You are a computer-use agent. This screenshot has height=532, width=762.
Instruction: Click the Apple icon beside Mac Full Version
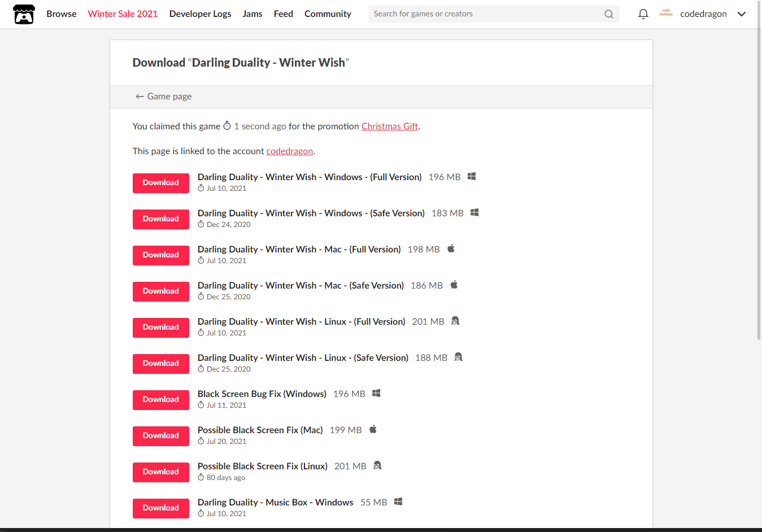coord(451,248)
